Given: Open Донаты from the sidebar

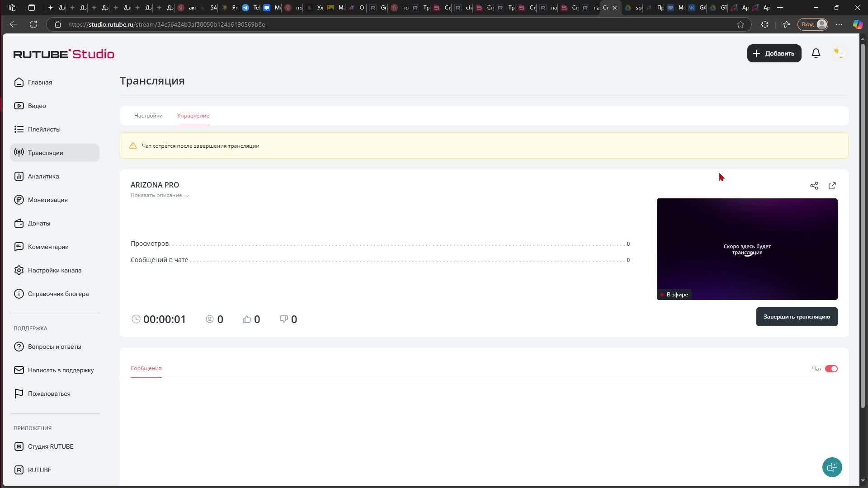Looking at the screenshot, I should (39, 223).
